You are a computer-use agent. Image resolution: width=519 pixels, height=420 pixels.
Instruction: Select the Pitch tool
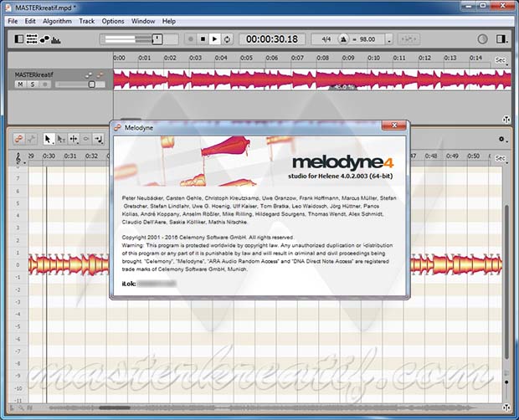tap(61, 139)
